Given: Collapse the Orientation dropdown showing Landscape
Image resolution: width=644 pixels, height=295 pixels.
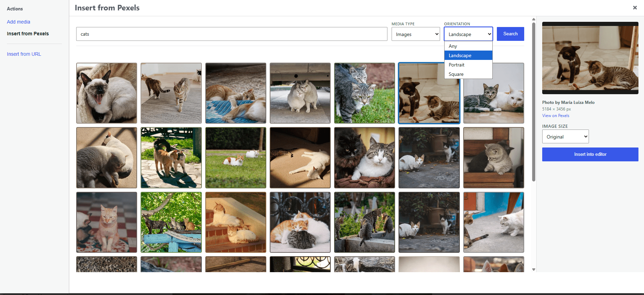Looking at the screenshot, I should click(468, 34).
